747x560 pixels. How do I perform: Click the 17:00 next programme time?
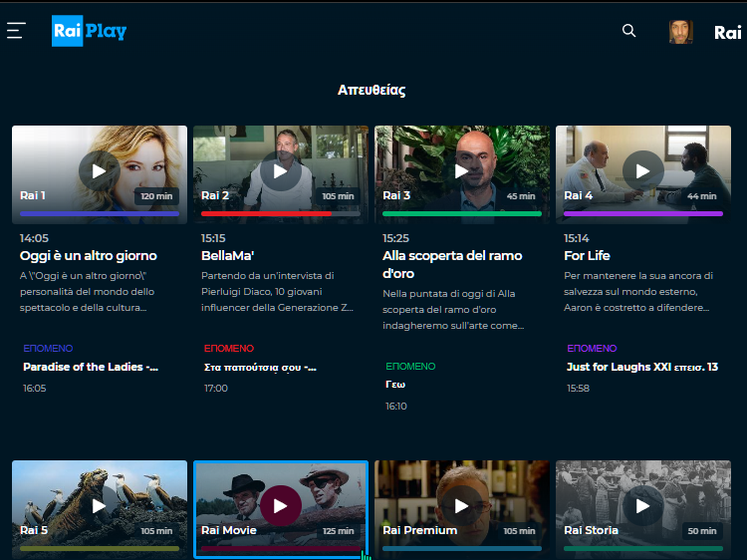coord(216,389)
